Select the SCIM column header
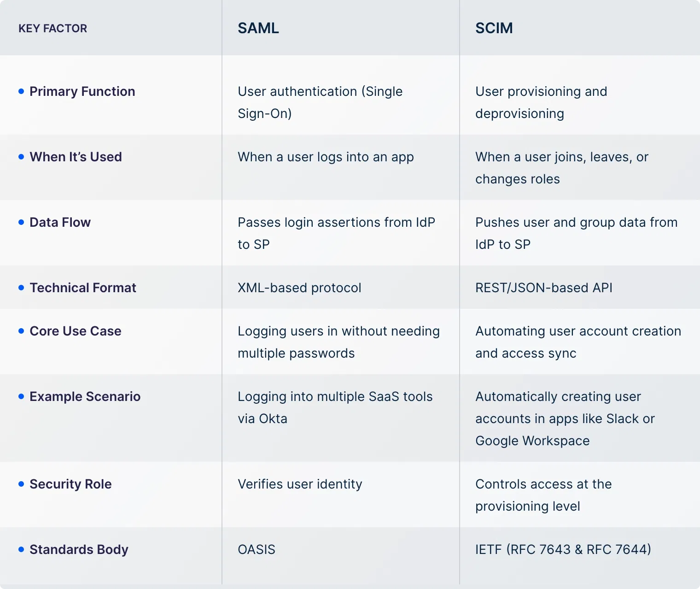Viewport: 700px width, 589px height. point(494,28)
